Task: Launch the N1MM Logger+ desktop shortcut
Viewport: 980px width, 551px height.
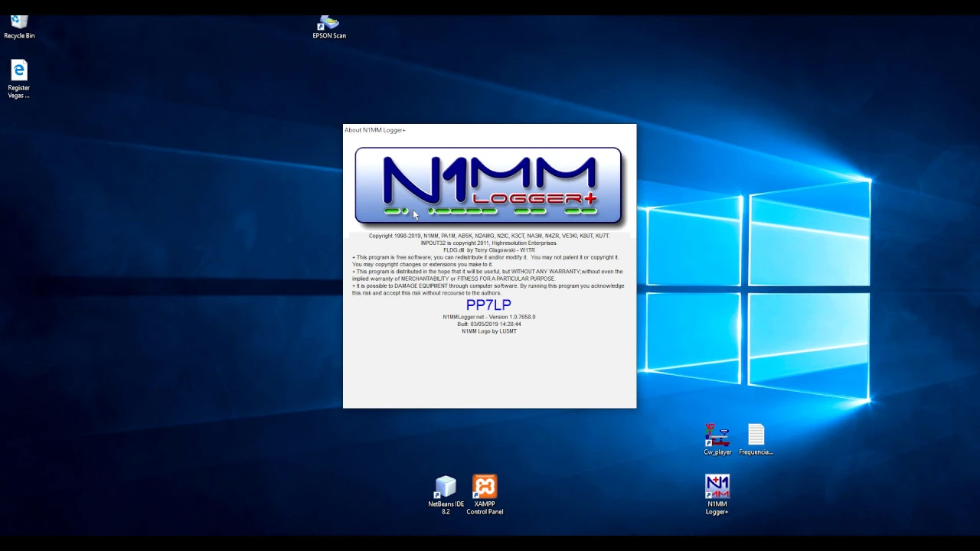Action: [x=717, y=495]
